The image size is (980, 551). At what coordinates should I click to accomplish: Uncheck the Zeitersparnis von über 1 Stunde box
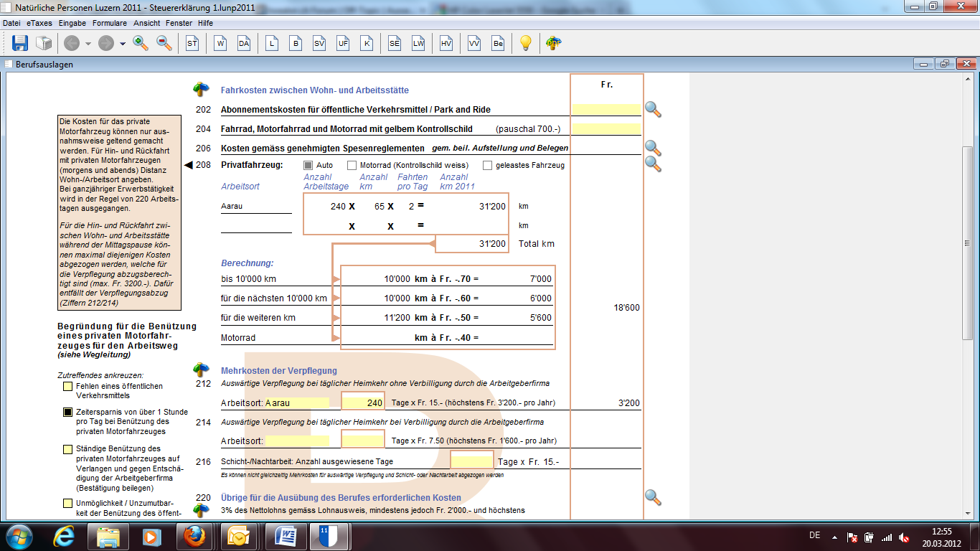(67, 413)
